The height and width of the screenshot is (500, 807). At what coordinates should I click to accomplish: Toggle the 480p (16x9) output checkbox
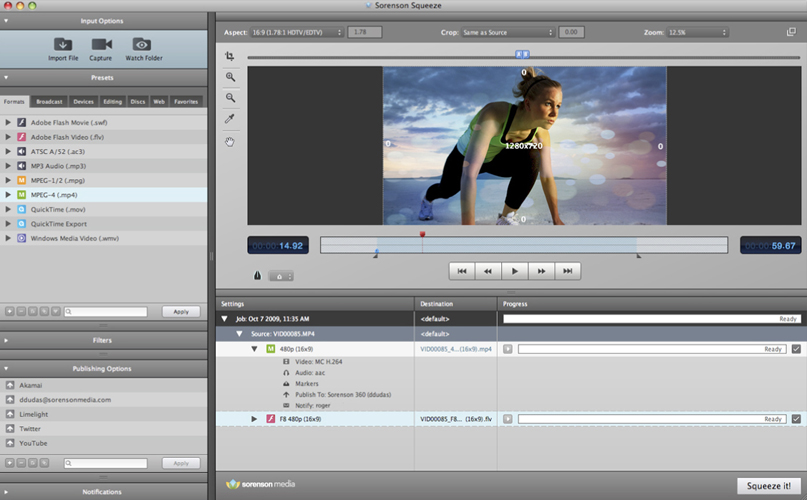796,349
